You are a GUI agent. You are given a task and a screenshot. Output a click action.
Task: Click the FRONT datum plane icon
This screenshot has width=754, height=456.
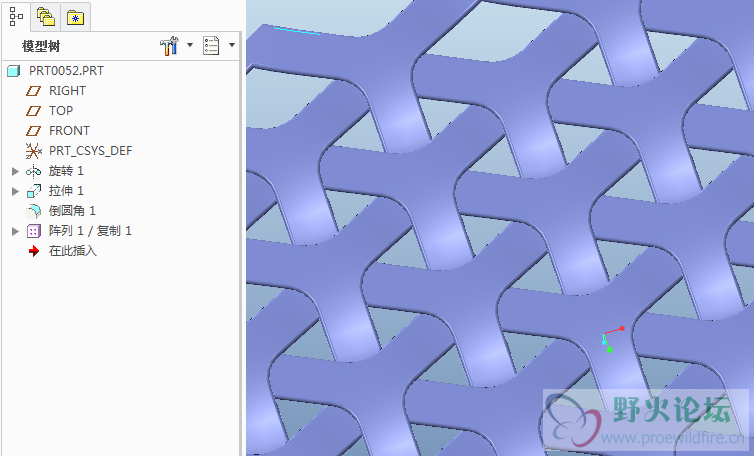point(33,131)
